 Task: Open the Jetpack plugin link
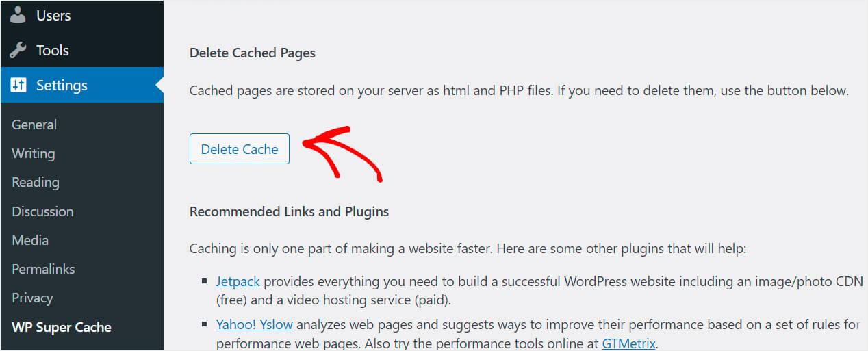coord(238,282)
